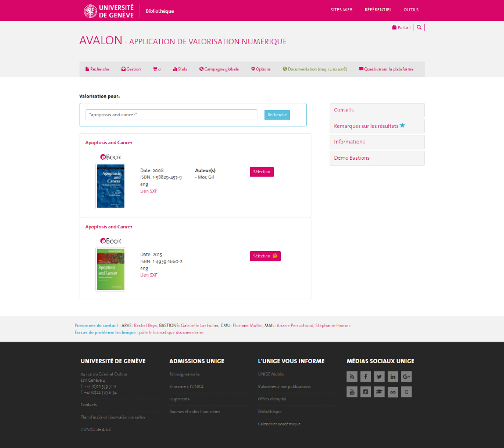
Task: Expand the Démo Bastions panel
Action: click(377, 158)
